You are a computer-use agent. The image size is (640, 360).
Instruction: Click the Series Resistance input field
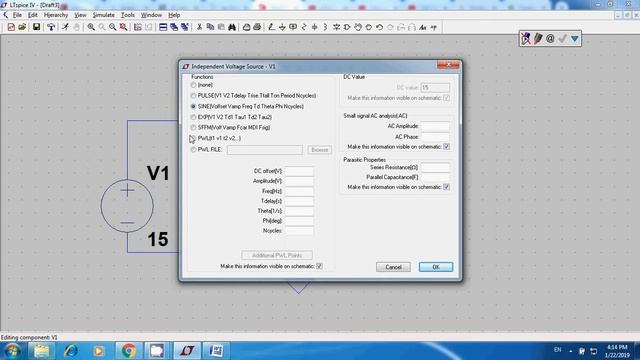pos(435,167)
